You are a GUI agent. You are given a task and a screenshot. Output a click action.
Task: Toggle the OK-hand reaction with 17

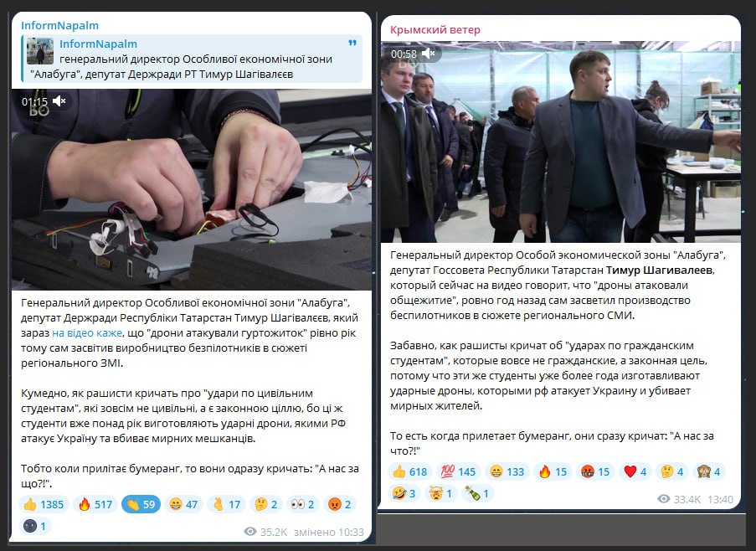click(x=227, y=504)
